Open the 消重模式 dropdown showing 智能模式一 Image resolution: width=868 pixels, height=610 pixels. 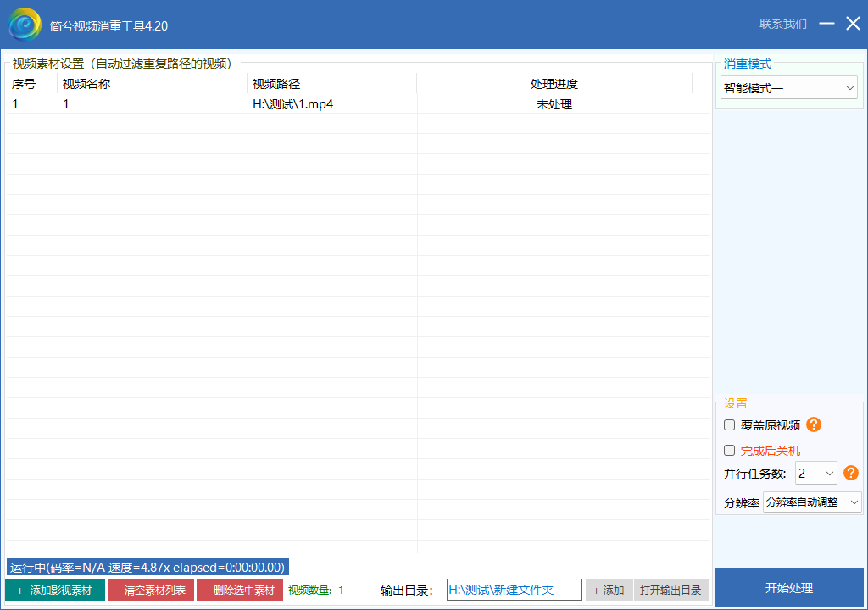[x=789, y=88]
